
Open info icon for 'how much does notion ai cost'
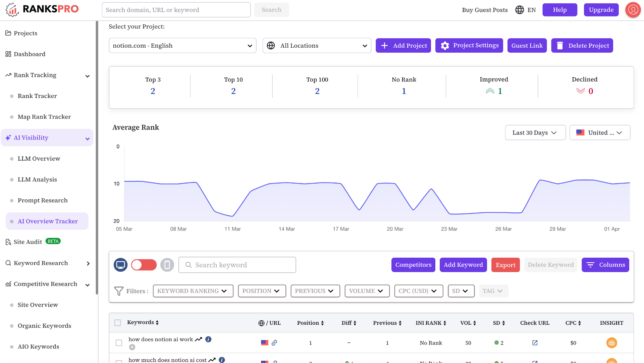222,360
